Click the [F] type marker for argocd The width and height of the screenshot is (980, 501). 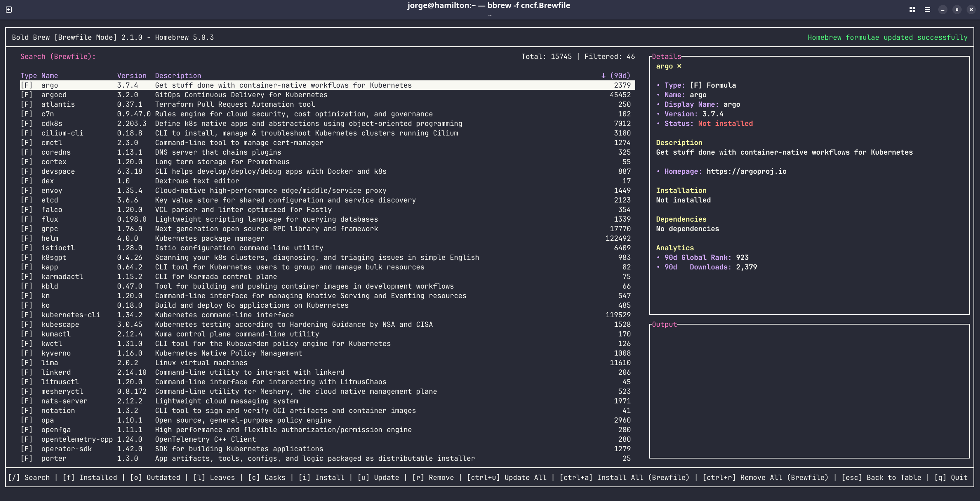26,95
